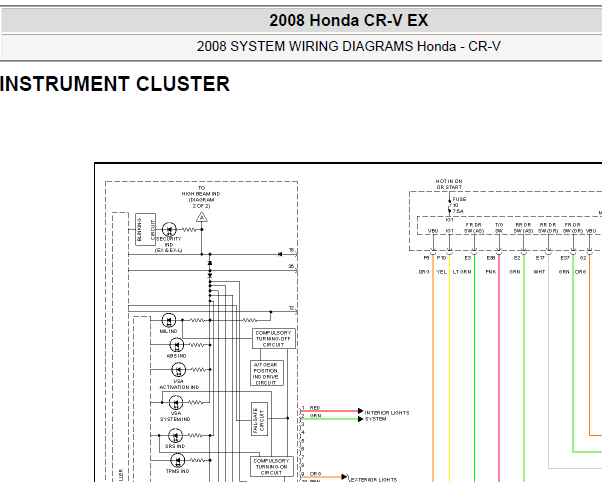Viewport: 602px width, 482px height.
Task: Click the 'FR DR SW (DR)' terminal label
Action: tap(573, 228)
